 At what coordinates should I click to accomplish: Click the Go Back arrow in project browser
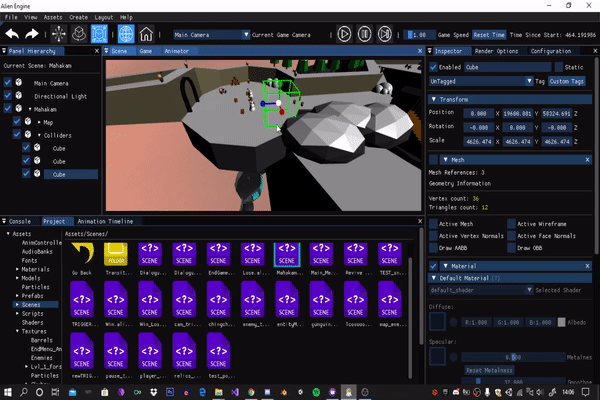[x=82, y=253]
